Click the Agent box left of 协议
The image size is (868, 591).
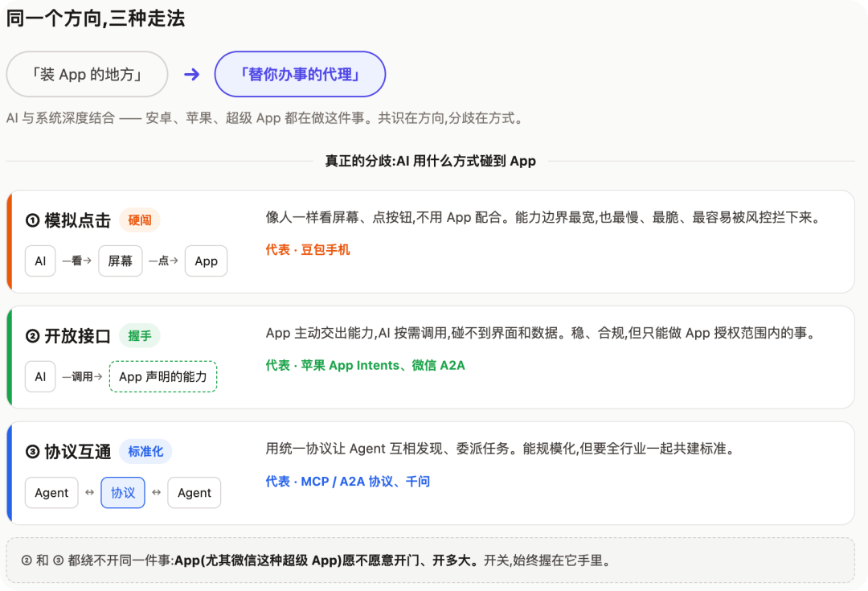coord(51,492)
